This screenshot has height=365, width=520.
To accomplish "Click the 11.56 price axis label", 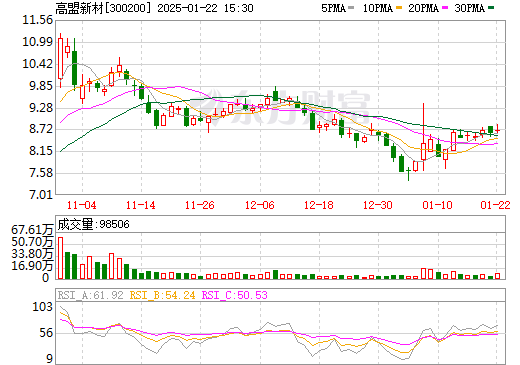I will coord(37,20).
